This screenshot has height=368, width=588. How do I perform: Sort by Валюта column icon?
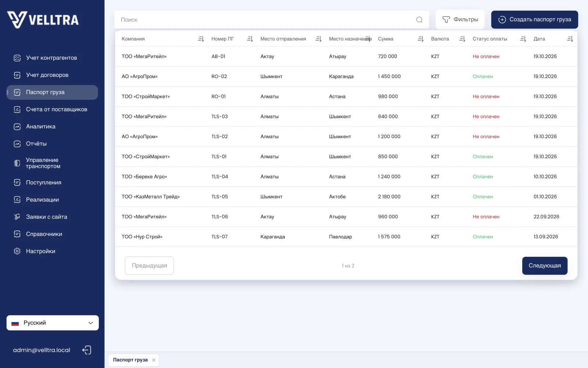[462, 39]
